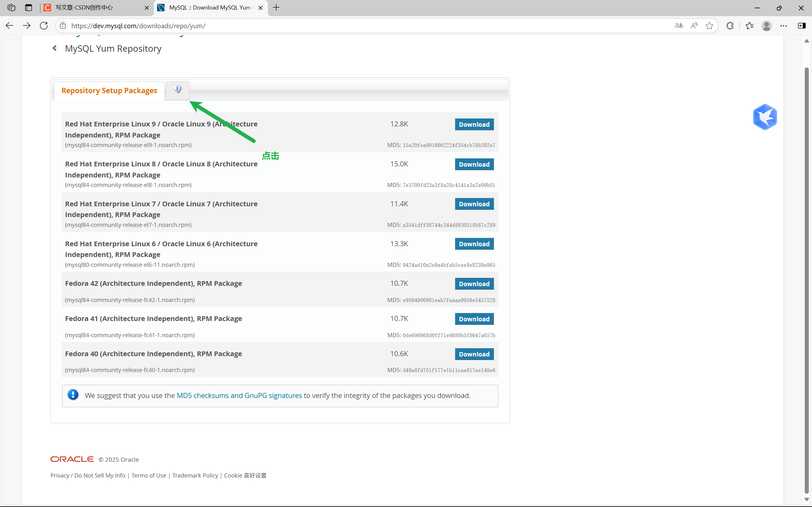
Task: Open the Terms of Use footer link
Action: point(149,476)
